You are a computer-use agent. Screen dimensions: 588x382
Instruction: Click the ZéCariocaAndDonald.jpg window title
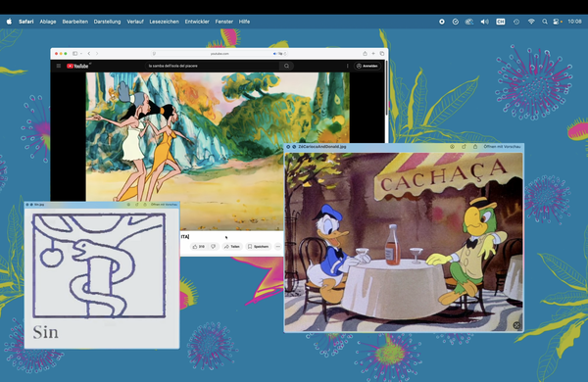click(321, 147)
